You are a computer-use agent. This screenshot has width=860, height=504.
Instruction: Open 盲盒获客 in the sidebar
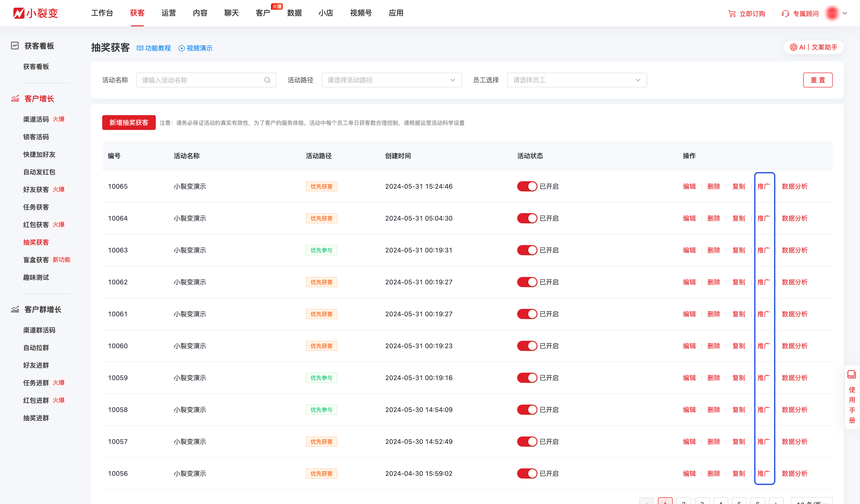click(x=36, y=260)
